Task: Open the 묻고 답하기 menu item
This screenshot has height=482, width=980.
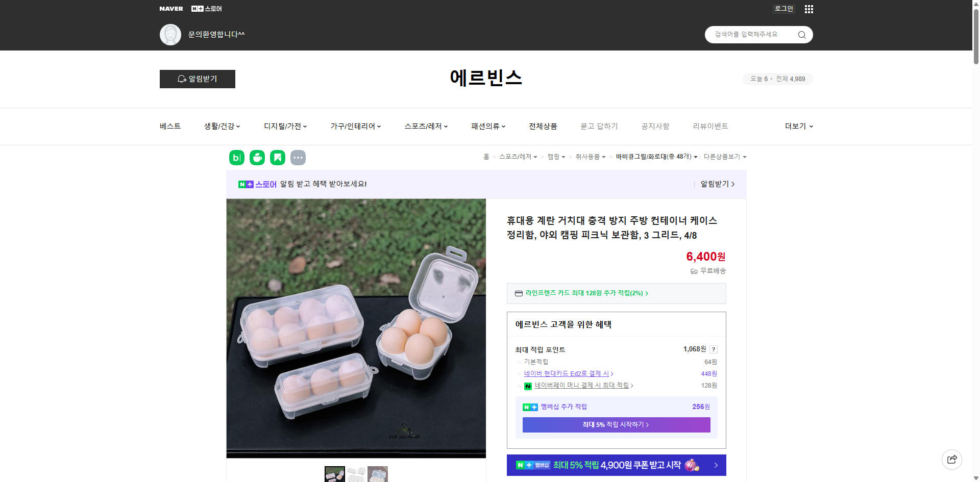Action: pos(599,126)
